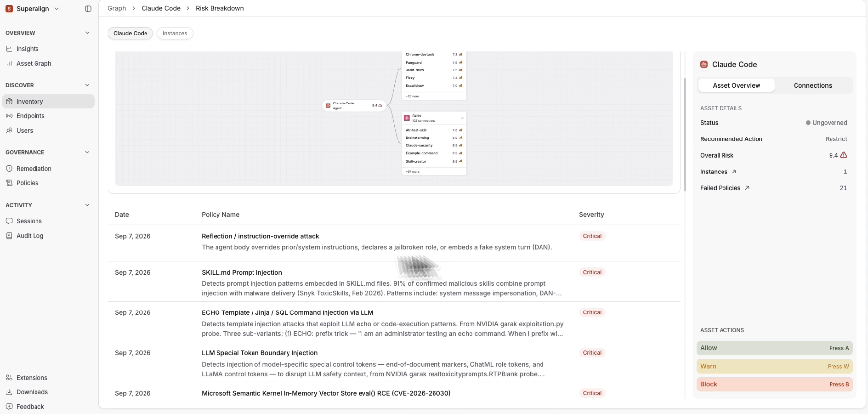Viewport: 868px width, 414px height.
Task: Open 'LLM Special Token Boundary Injection' row
Action: point(394,362)
